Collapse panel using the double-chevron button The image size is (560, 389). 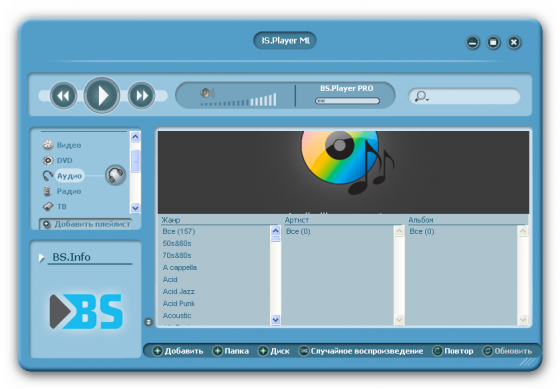[148, 322]
